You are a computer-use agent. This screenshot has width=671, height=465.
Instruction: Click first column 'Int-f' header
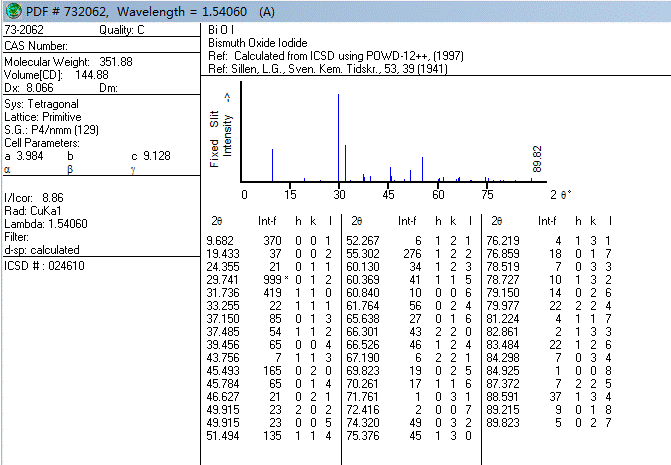click(267, 221)
